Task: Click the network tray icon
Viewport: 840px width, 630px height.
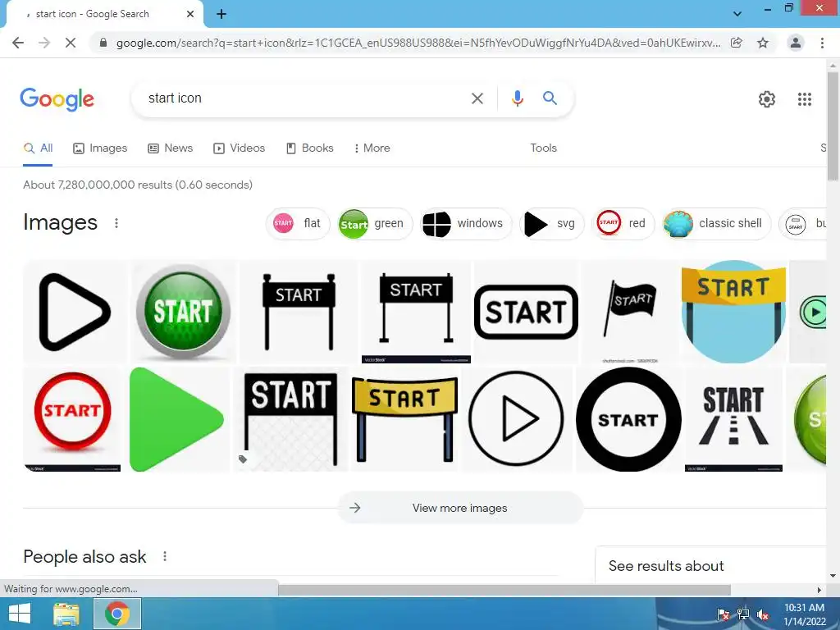Action: pos(743,614)
